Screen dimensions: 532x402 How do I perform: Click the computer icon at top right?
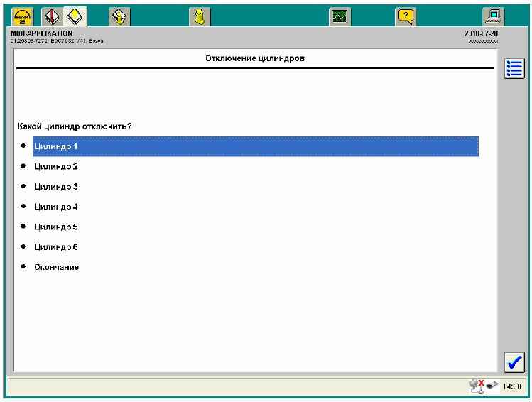point(492,15)
